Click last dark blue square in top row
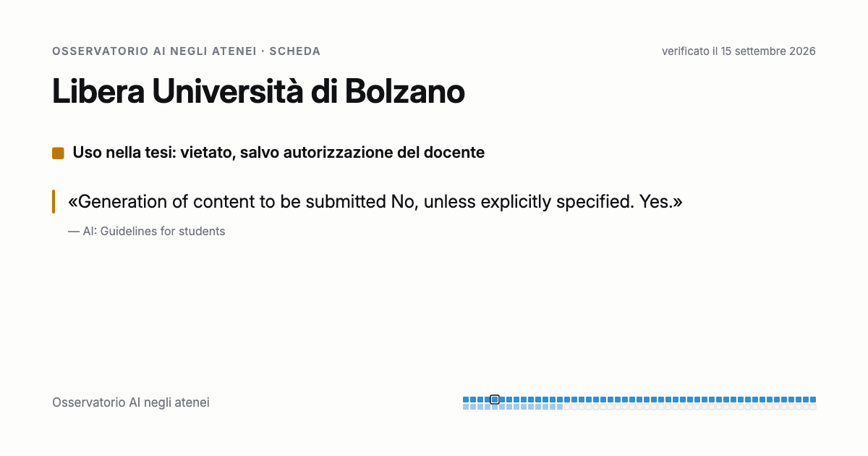The height and width of the screenshot is (456, 868). [813, 400]
